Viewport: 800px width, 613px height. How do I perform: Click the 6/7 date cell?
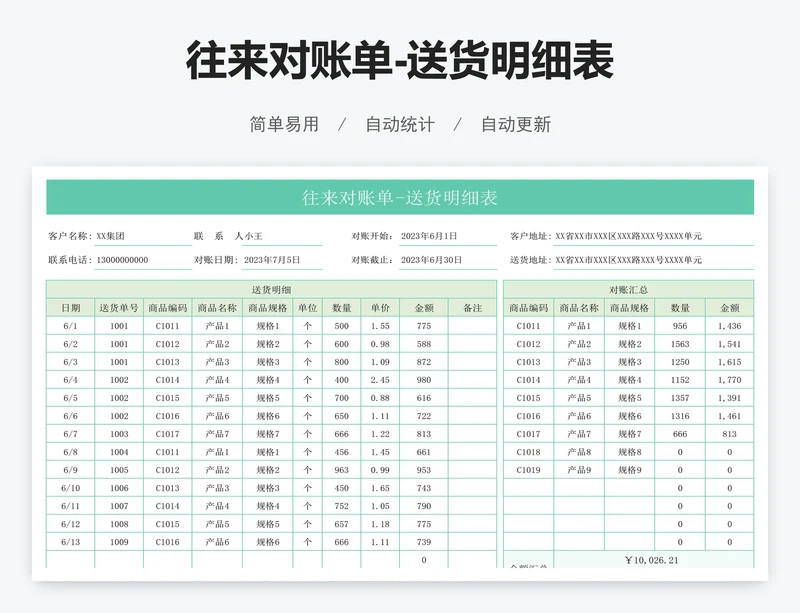(70, 434)
